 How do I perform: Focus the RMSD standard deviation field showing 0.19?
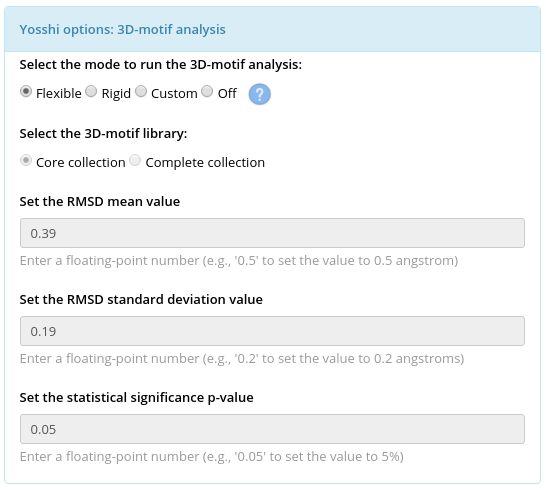click(x=272, y=331)
